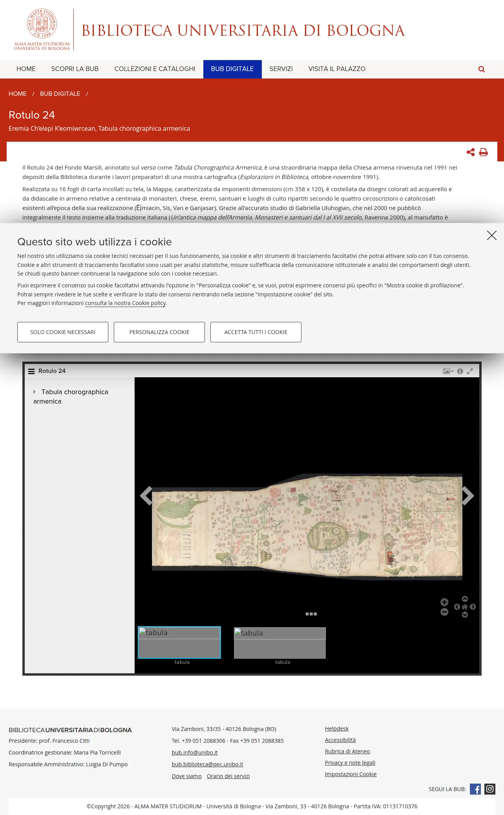Click the Rotulo 24 viewer title
This screenshot has width=504, height=815.
(52, 371)
